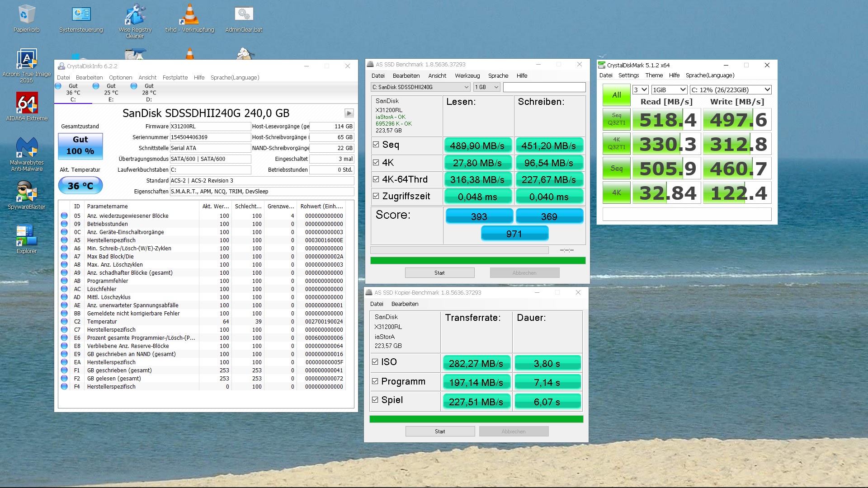The height and width of the screenshot is (488, 868).
Task: Toggle the Programm copy test checkbox
Action: pos(375,381)
